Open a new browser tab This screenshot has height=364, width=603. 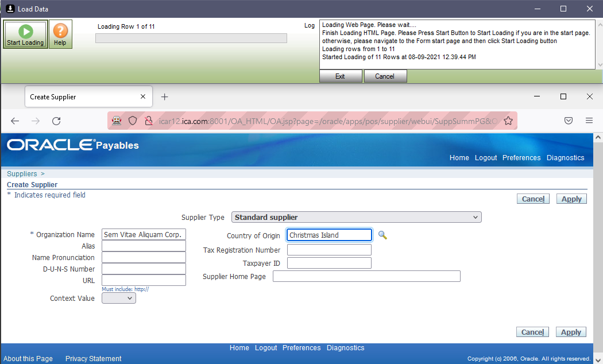tap(165, 97)
